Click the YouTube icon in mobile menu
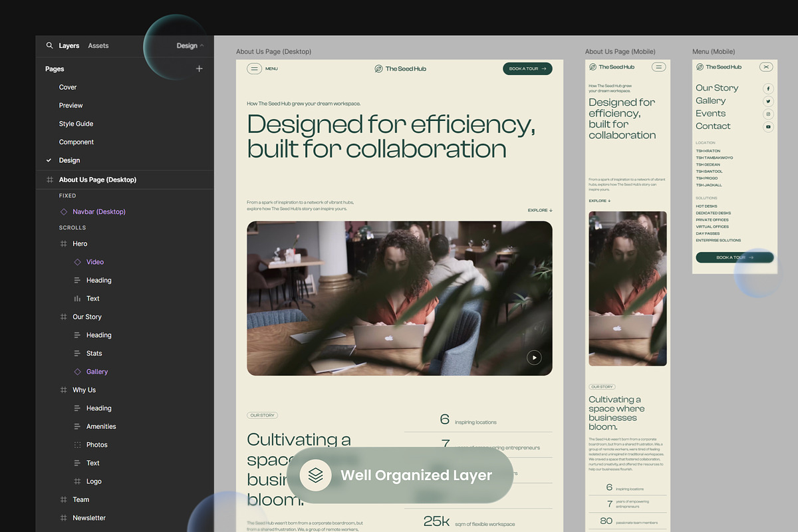The width and height of the screenshot is (798, 532). (x=768, y=127)
